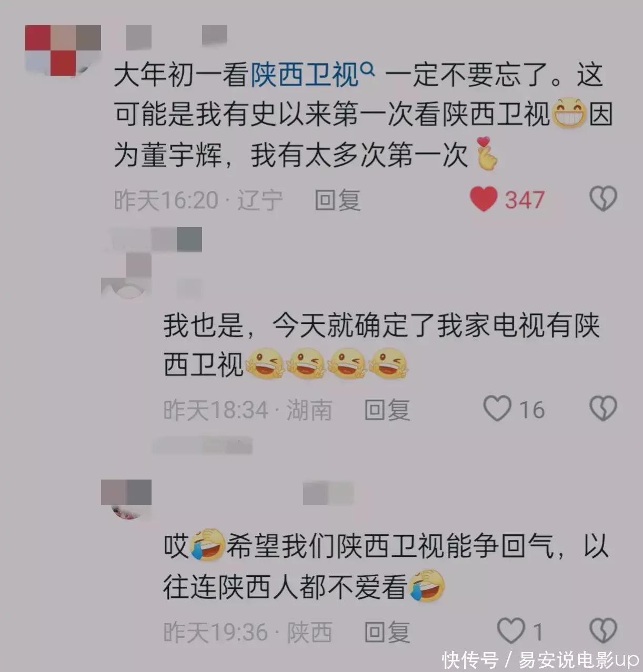The image size is (643, 672).
Task: Reply (回复) to the Shaanxi comment
Action: pos(387,632)
